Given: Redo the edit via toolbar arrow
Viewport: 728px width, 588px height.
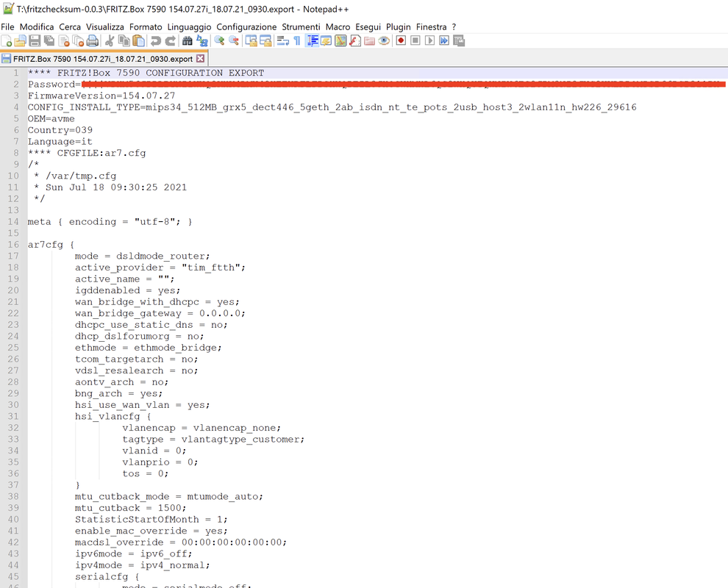Looking at the screenshot, I should coord(171,41).
